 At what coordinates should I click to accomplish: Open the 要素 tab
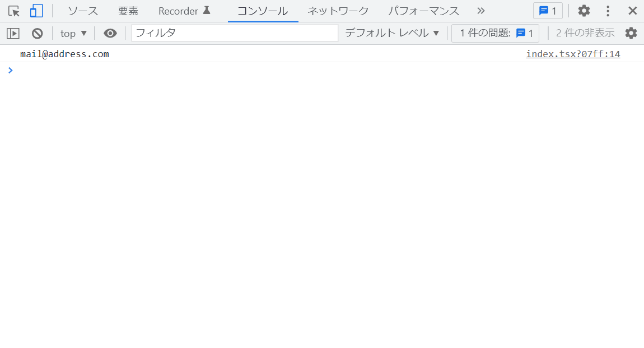click(128, 11)
